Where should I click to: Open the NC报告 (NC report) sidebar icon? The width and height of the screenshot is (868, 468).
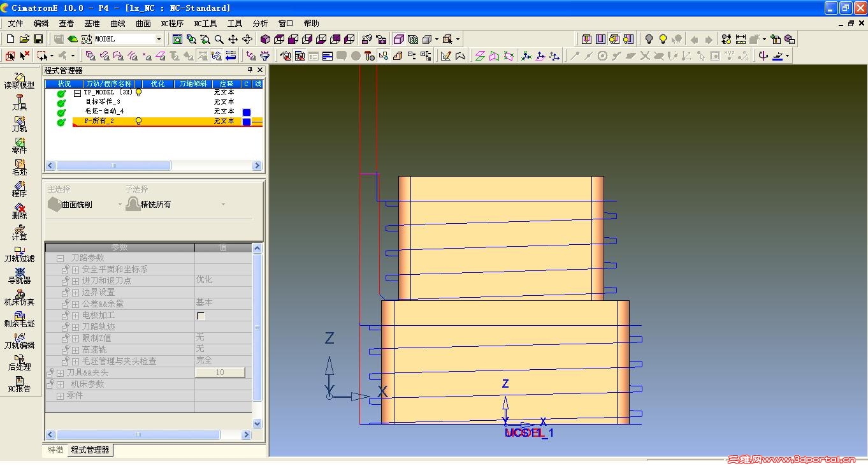point(19,384)
